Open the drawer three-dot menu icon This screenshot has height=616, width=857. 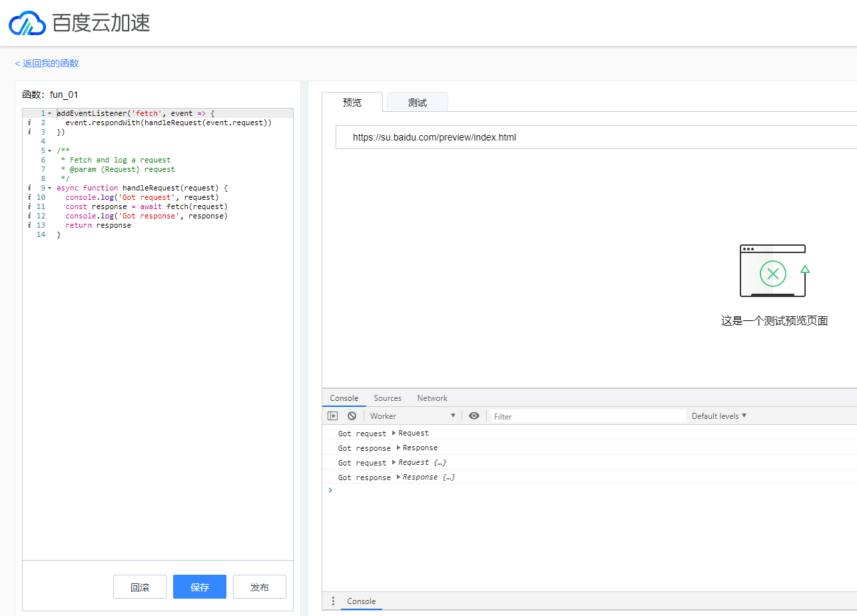tap(333, 601)
